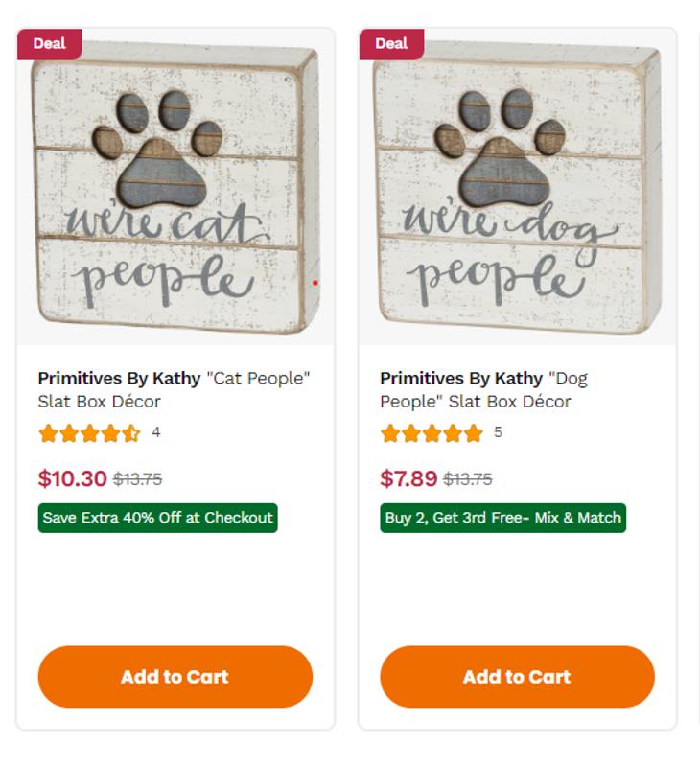Click the review count 4 beside cat rating
Image resolution: width=700 pixels, height=767 pixels.
156,432
